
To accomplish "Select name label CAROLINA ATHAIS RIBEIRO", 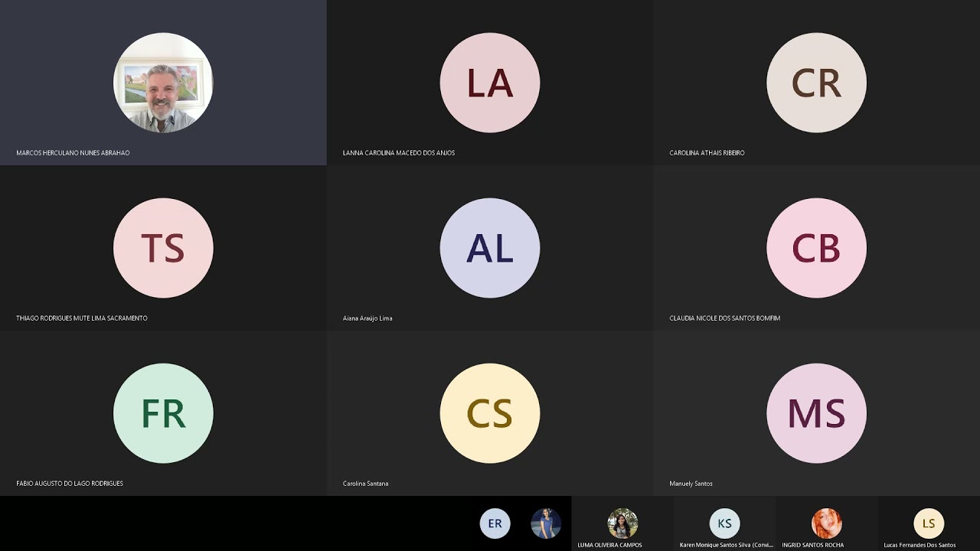I will click(707, 153).
